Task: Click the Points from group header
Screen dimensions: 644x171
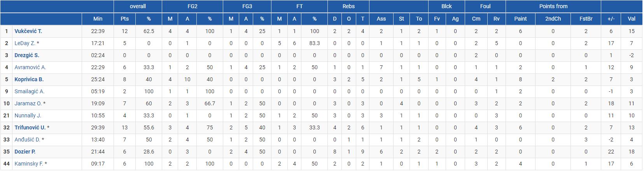Action: (553, 6)
